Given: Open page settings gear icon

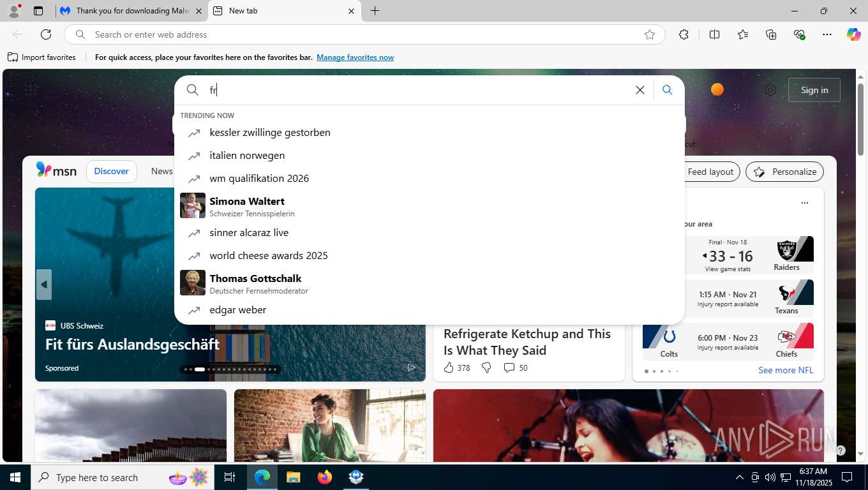Looking at the screenshot, I should coord(770,90).
